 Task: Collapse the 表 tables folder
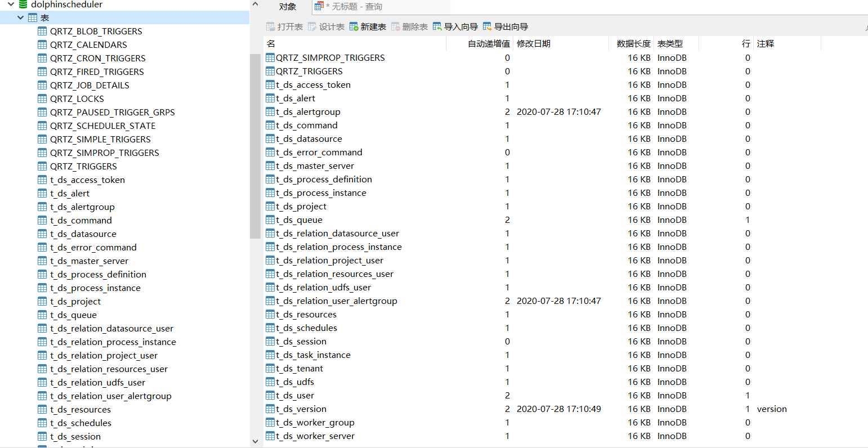click(21, 17)
